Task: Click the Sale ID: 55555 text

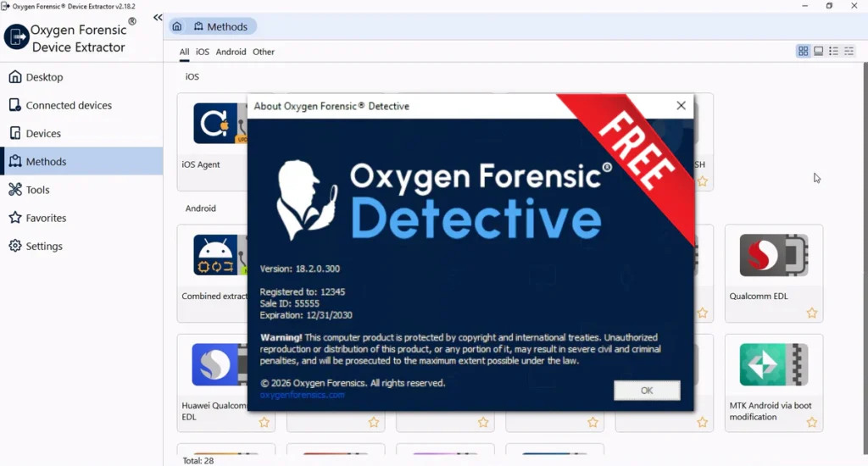Action: pyautogui.click(x=290, y=303)
